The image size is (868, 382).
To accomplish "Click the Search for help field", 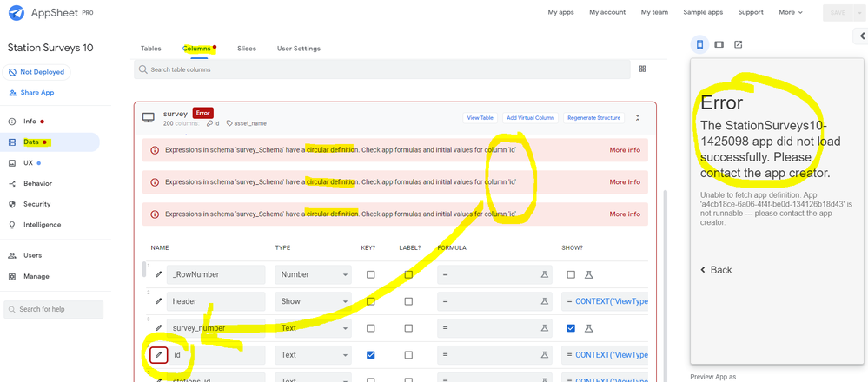I will click(54, 310).
